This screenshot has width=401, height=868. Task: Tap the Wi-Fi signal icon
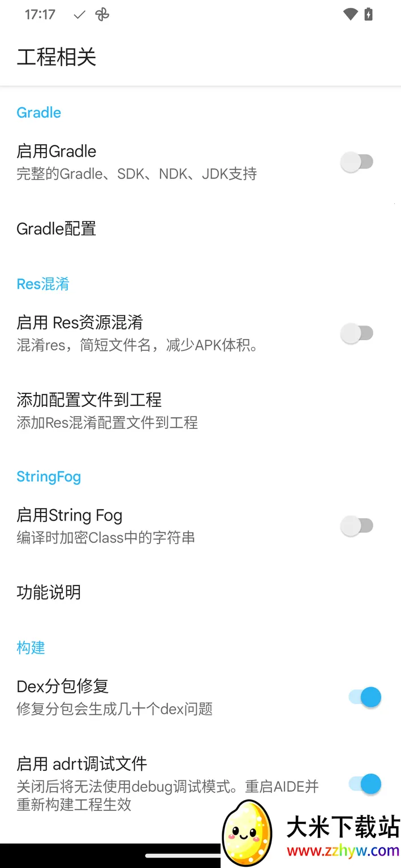click(x=351, y=15)
